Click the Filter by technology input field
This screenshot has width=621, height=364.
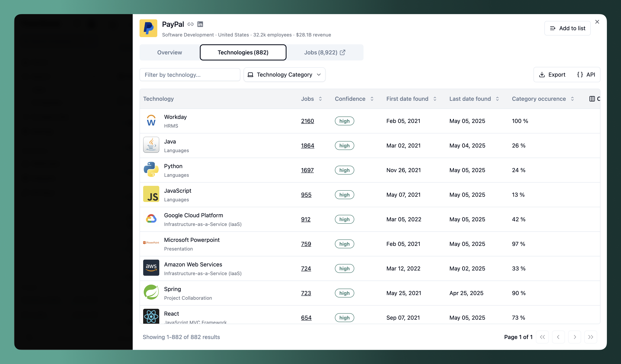tap(190, 75)
